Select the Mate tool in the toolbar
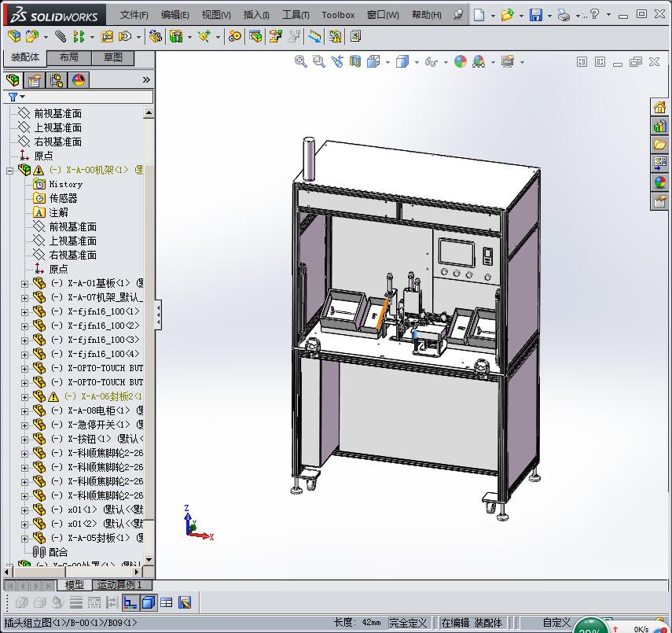 (60, 35)
